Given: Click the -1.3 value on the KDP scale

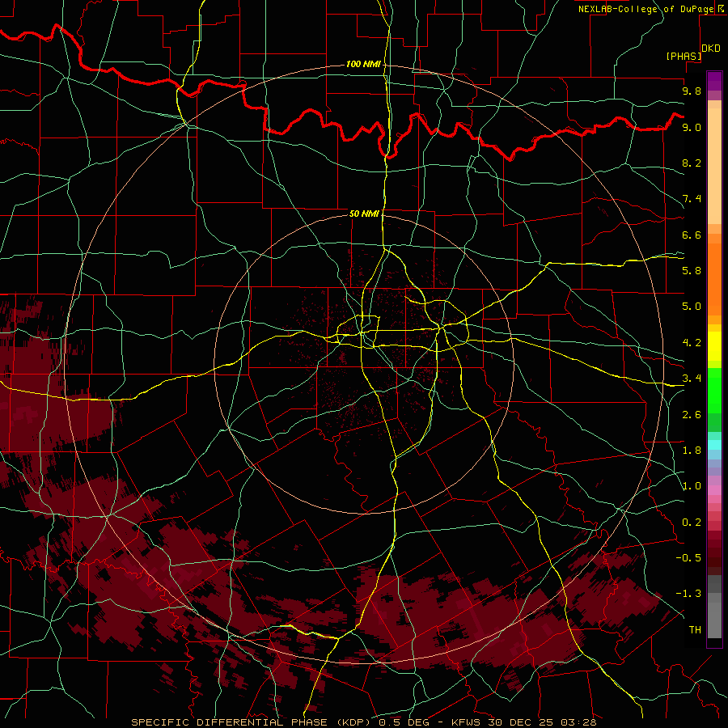Looking at the screenshot, I should 688,594.
